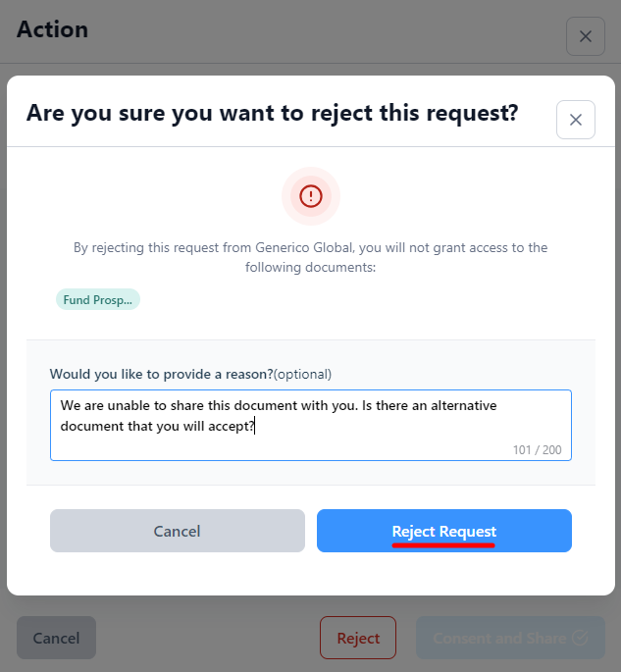
Task: Select the Fund Prosp... document tag
Action: (98, 299)
